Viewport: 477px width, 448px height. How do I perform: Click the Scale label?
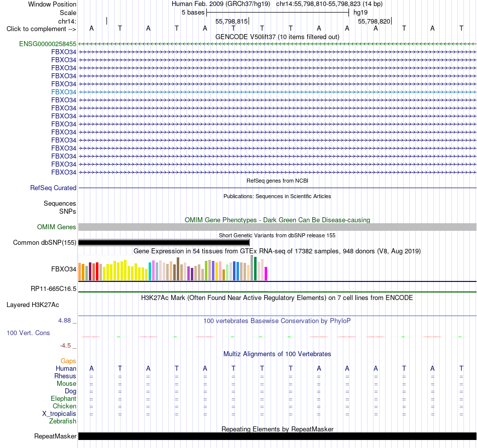pos(68,13)
